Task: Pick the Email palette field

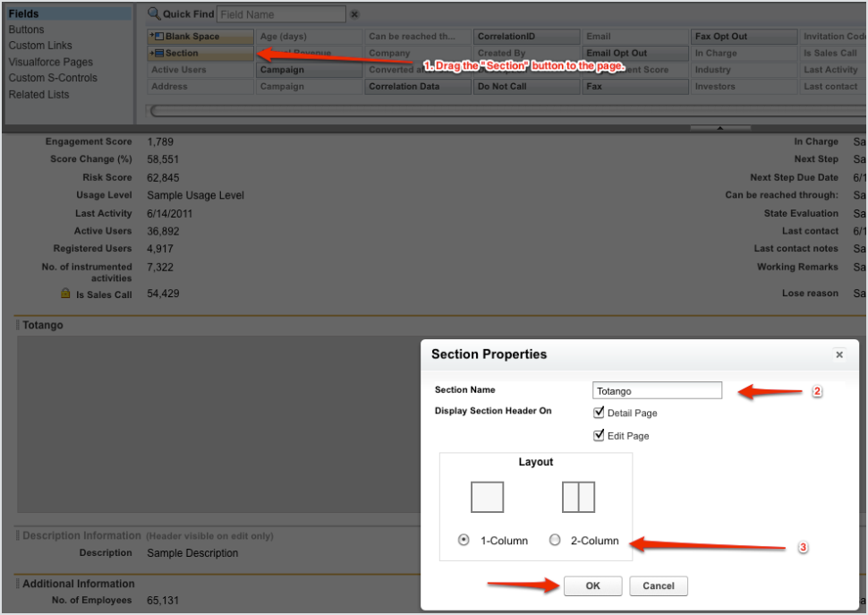Action: (x=635, y=37)
